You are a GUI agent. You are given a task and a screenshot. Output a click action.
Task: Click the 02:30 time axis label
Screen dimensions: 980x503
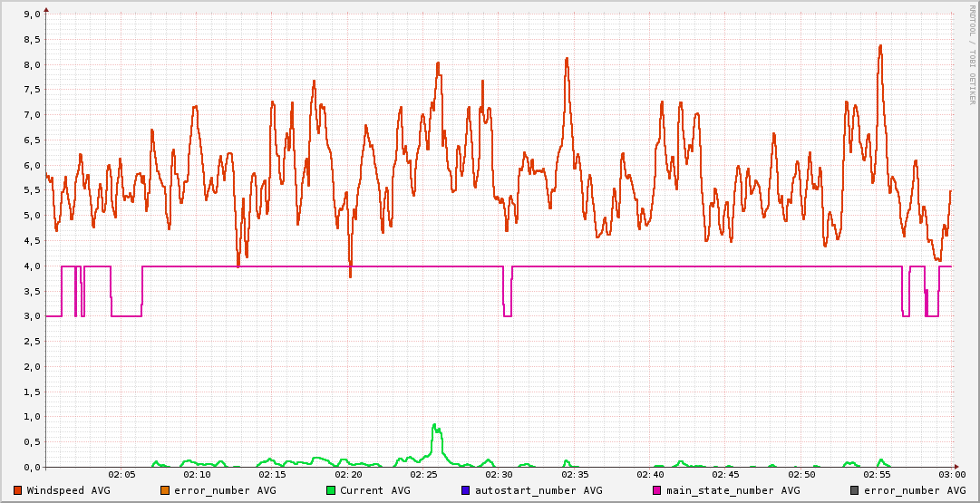pos(500,475)
